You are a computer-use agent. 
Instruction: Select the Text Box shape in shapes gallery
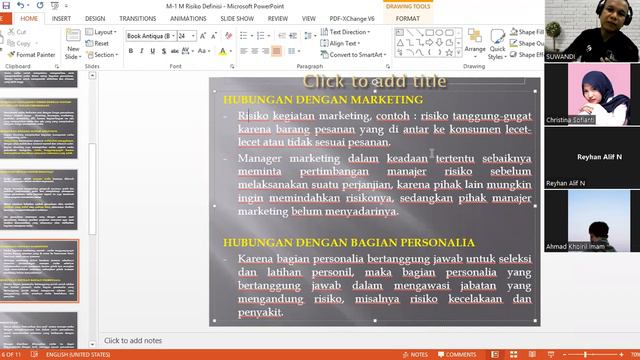click(x=400, y=32)
